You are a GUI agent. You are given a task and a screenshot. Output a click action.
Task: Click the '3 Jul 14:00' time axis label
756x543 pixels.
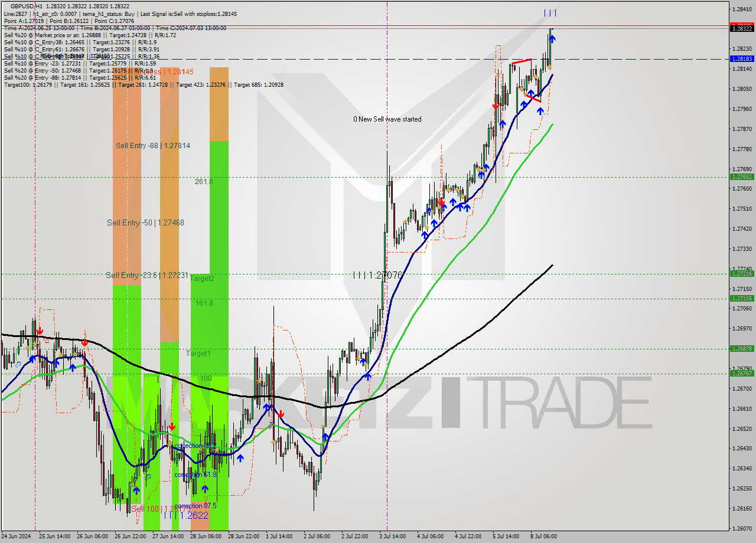pos(392,537)
